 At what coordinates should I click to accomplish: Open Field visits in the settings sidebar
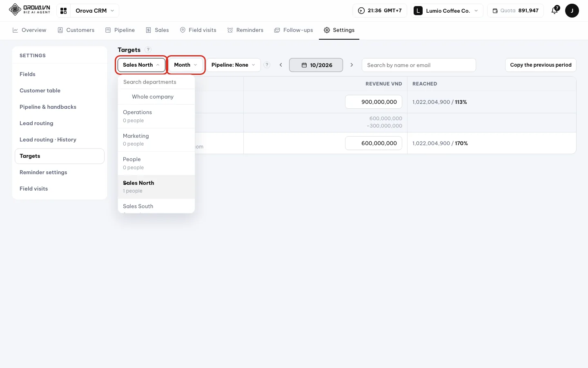[60, 189]
